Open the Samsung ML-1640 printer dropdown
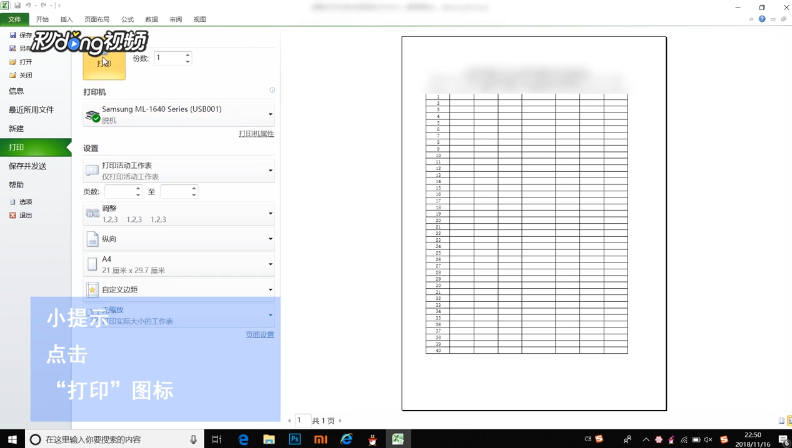Viewport: 792px width, 448px height. pyautogui.click(x=179, y=115)
